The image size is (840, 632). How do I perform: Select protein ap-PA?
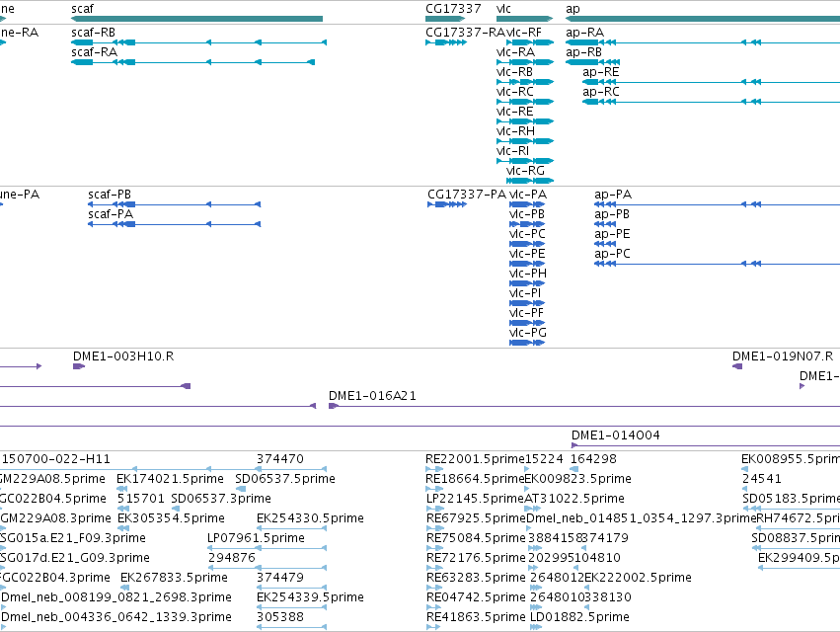coord(613,195)
